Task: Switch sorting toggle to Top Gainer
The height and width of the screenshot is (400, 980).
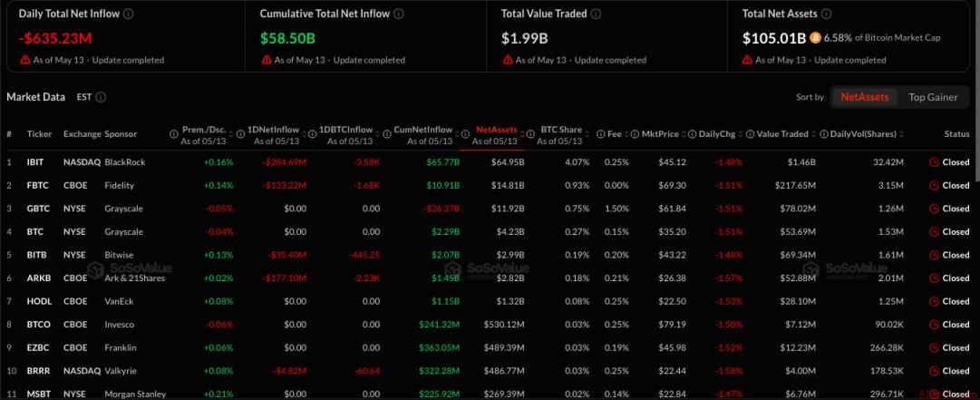Action: point(933,97)
